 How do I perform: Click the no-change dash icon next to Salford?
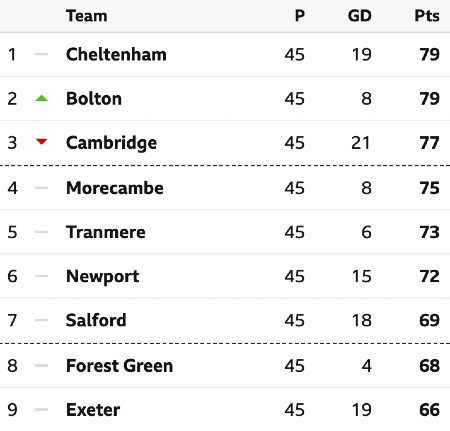42,320
